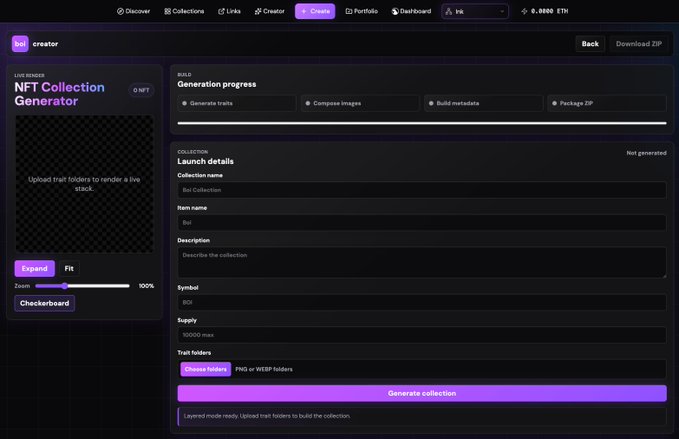Click the Not generated status label
The width and height of the screenshot is (679, 439).
(646, 153)
